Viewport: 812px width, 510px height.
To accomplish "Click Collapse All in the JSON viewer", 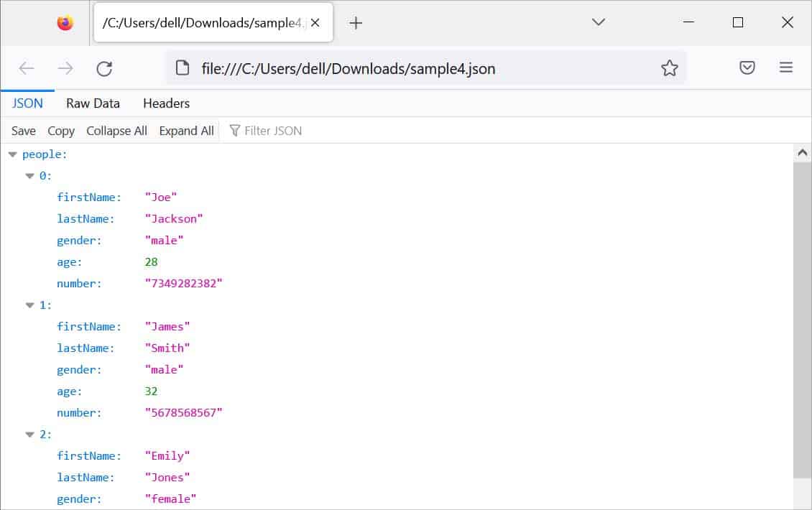I will click(x=116, y=130).
